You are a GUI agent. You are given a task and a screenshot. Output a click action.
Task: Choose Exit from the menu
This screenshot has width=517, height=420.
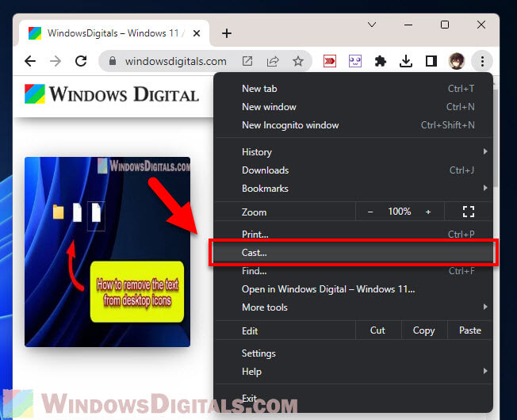click(x=354, y=399)
